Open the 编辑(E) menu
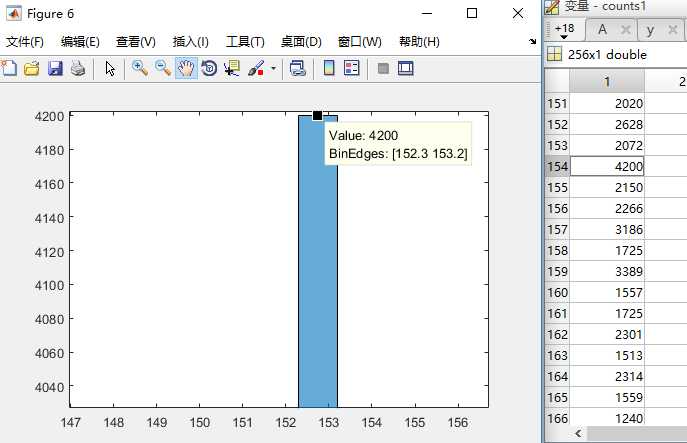Screen dimensions: 687x443 pos(80,42)
